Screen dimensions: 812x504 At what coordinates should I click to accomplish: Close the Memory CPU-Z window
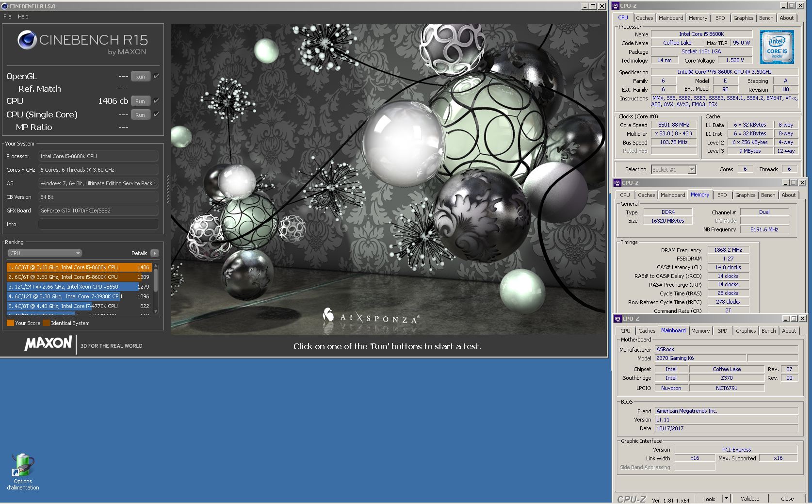click(x=802, y=183)
